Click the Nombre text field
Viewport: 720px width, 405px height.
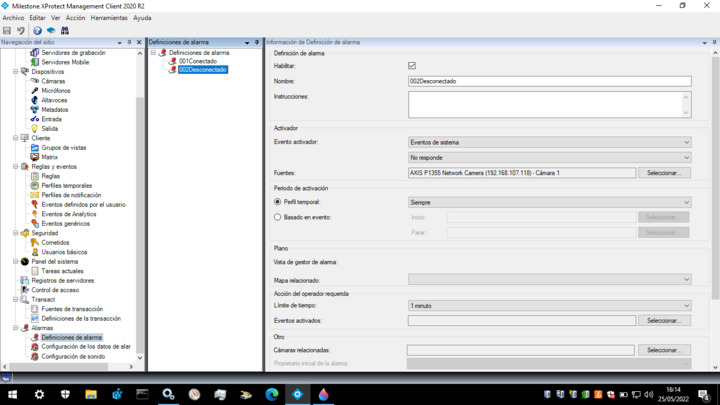pyautogui.click(x=549, y=81)
